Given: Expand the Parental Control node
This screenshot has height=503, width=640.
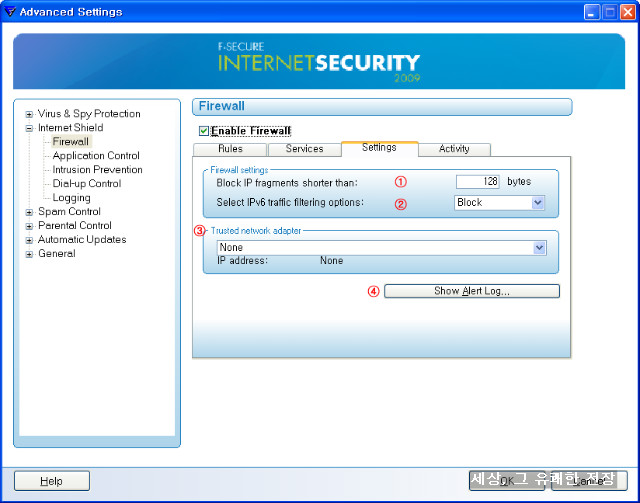Looking at the screenshot, I should click(29, 226).
